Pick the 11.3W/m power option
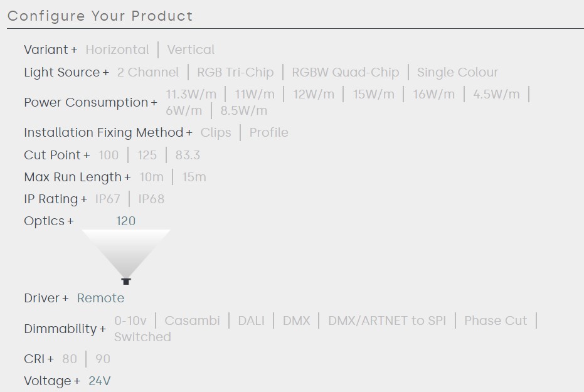 (x=191, y=95)
